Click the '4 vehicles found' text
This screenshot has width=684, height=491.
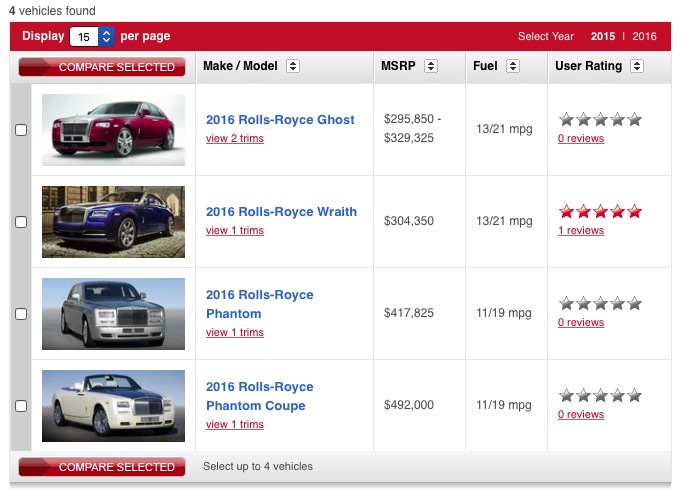pos(52,10)
